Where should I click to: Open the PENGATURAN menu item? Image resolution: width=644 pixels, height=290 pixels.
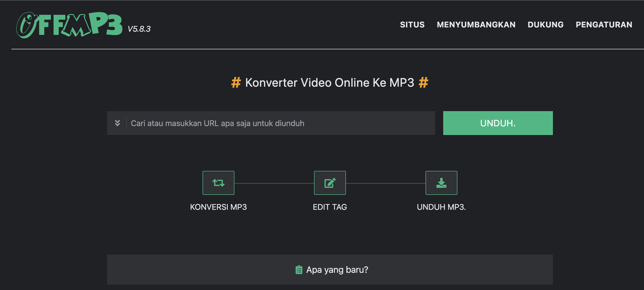604,25
